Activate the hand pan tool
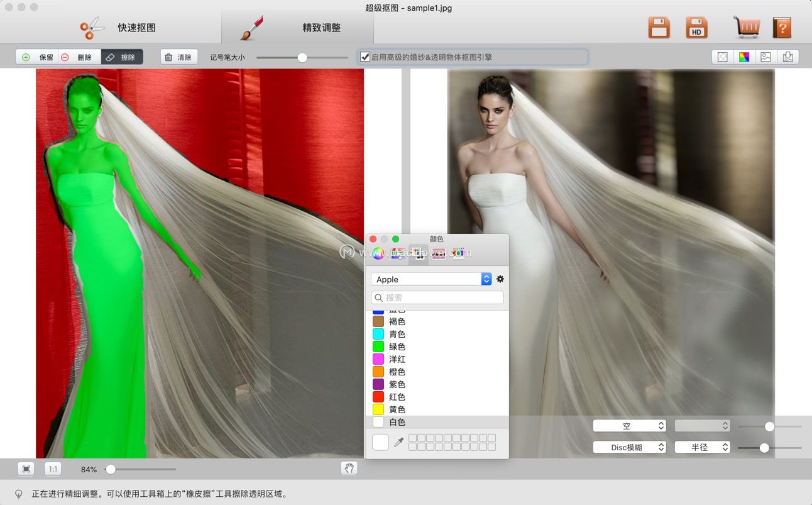 pos(349,469)
